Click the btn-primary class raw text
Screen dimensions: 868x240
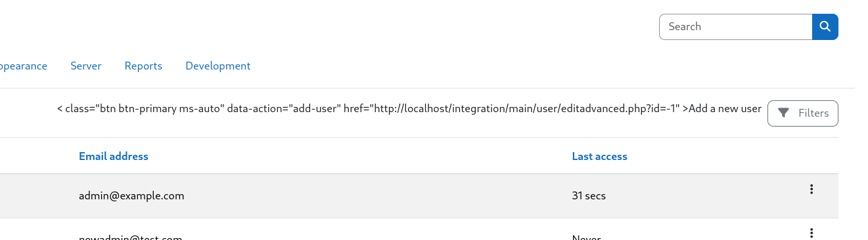click(147, 109)
